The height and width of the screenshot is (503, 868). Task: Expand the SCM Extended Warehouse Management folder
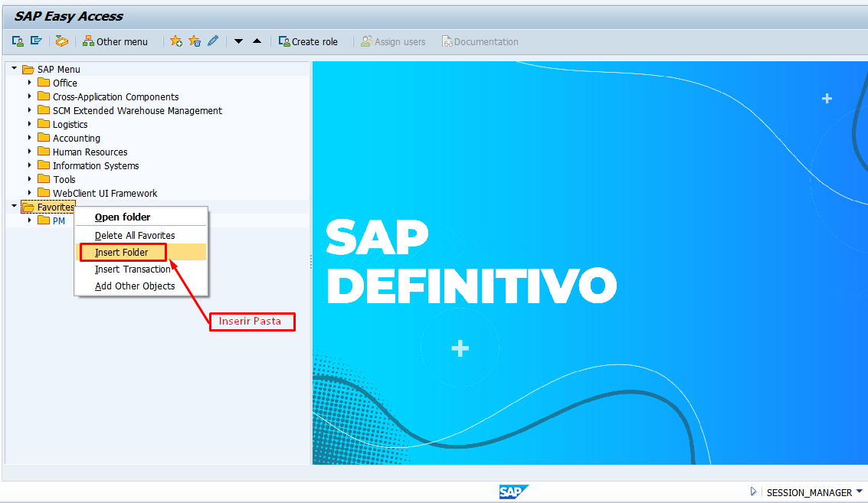[29, 110]
